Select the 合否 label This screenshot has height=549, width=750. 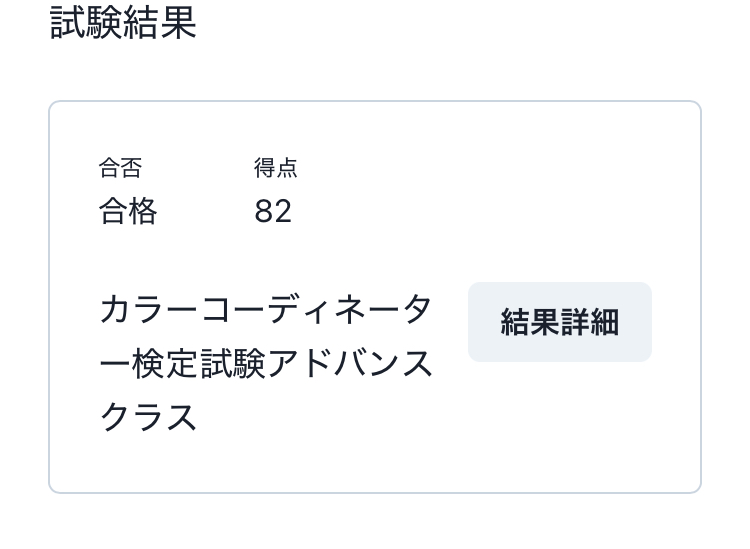tap(120, 169)
